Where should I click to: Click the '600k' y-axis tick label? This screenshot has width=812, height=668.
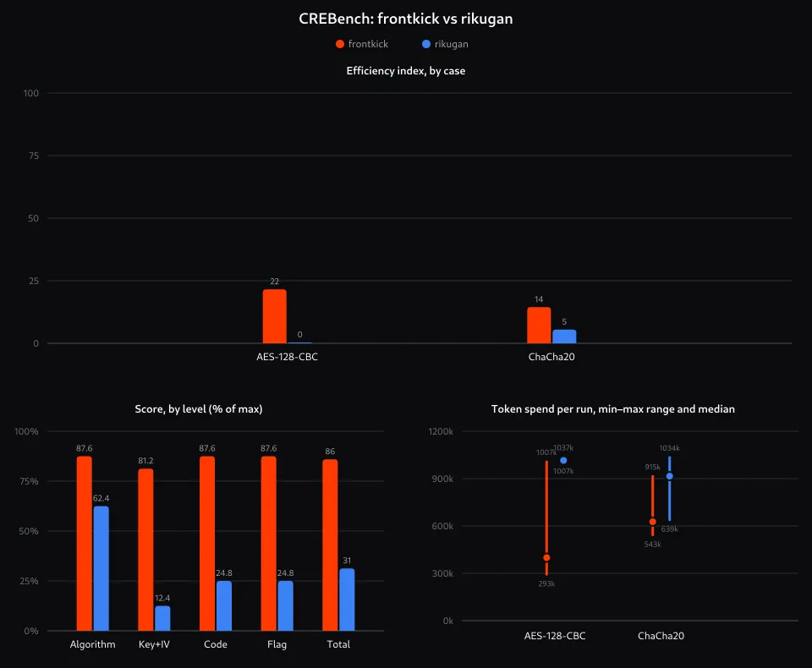(x=442, y=526)
